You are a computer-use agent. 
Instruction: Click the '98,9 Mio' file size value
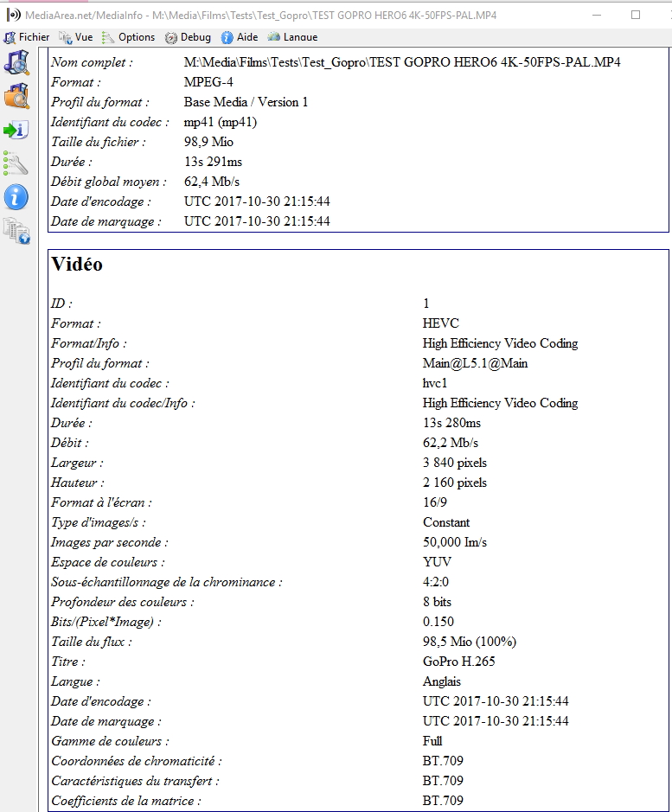pyautogui.click(x=208, y=142)
